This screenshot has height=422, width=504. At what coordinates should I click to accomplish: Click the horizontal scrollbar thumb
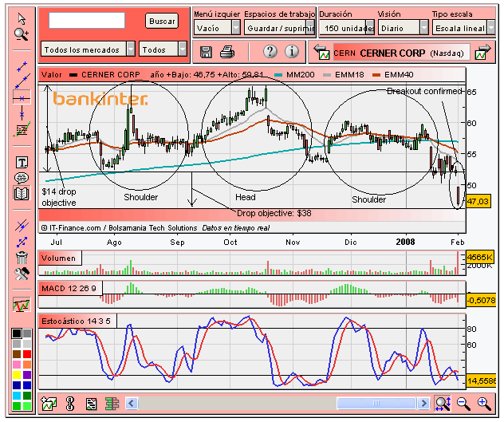tap(376, 403)
